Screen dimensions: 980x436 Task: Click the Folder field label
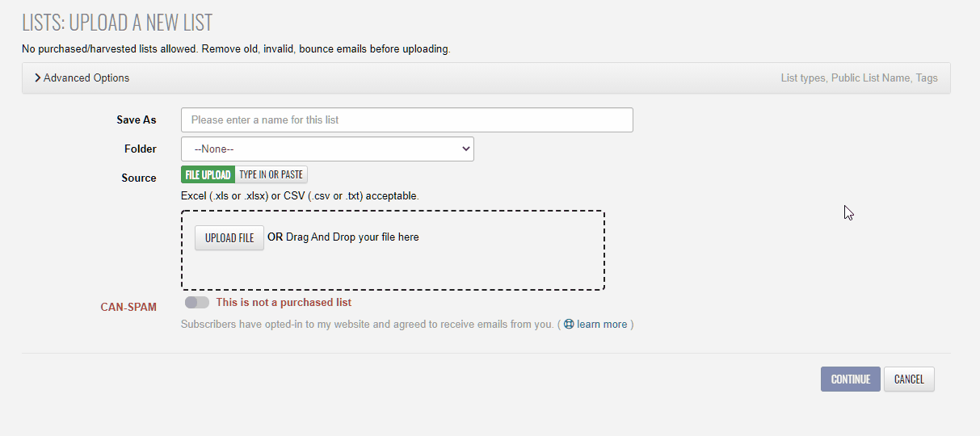pyautogui.click(x=141, y=149)
